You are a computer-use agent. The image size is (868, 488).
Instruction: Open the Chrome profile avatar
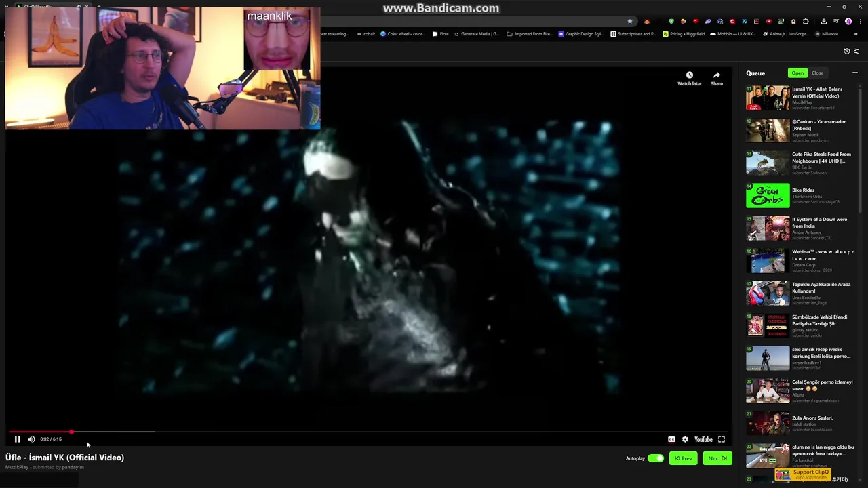pyautogui.click(x=848, y=22)
